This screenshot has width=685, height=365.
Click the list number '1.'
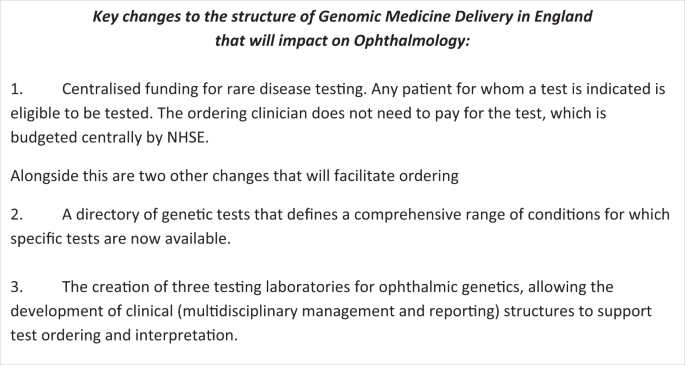click(17, 89)
